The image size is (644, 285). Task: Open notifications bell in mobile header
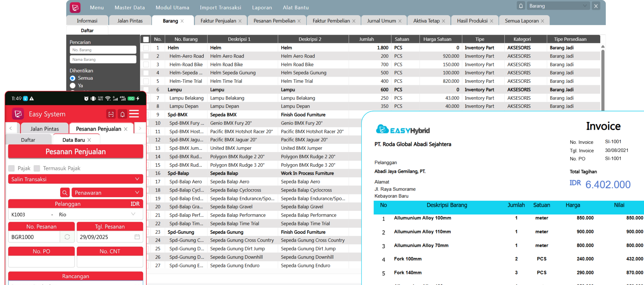[x=122, y=114]
